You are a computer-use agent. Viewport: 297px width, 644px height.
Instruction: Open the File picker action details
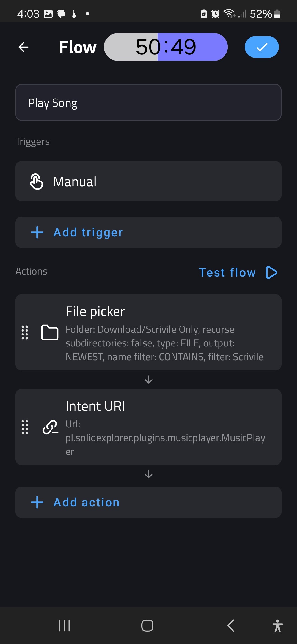click(165, 333)
